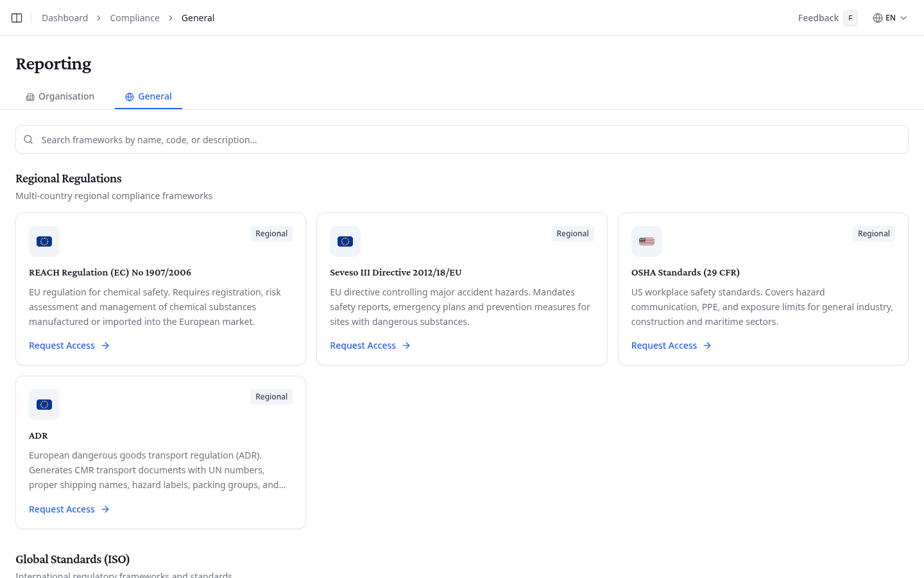Viewport: 924px width, 578px height.
Task: Open Dashboard from the breadcrumb
Action: (64, 17)
